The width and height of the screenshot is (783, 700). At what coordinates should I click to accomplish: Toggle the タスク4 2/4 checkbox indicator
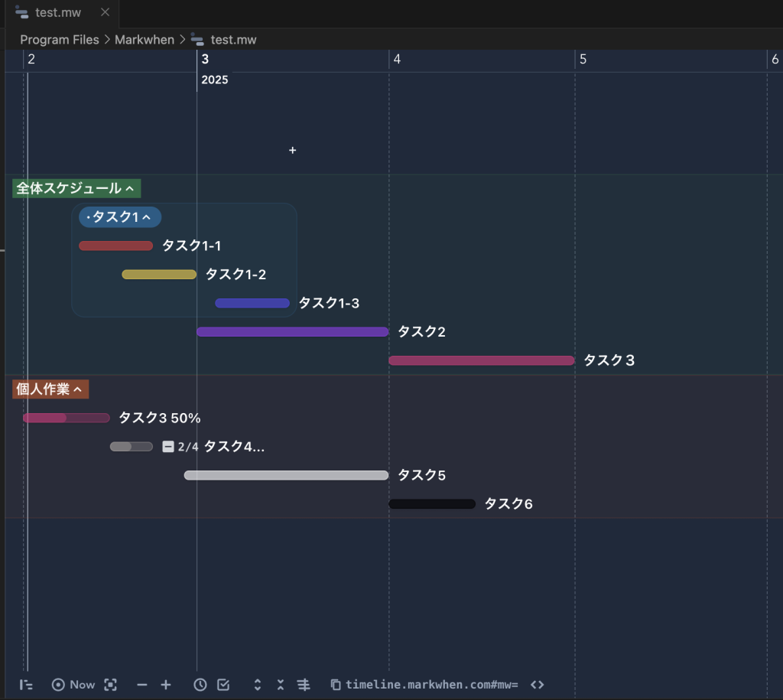(168, 447)
